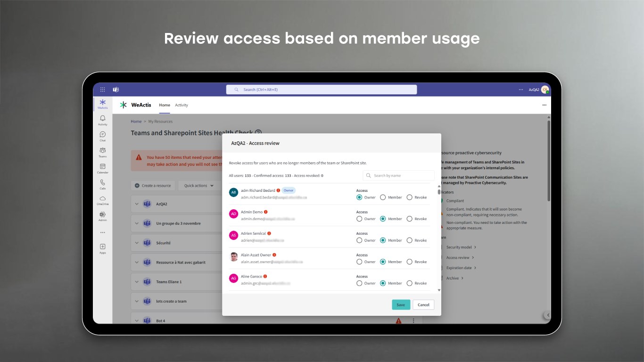The height and width of the screenshot is (362, 644).
Task: Select Owner for Admin Demo
Action: (359, 219)
